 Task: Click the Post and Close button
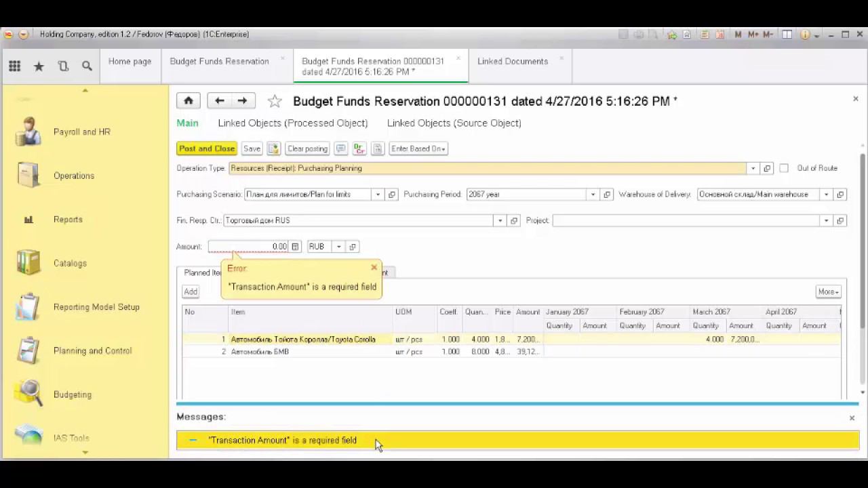[x=206, y=148]
